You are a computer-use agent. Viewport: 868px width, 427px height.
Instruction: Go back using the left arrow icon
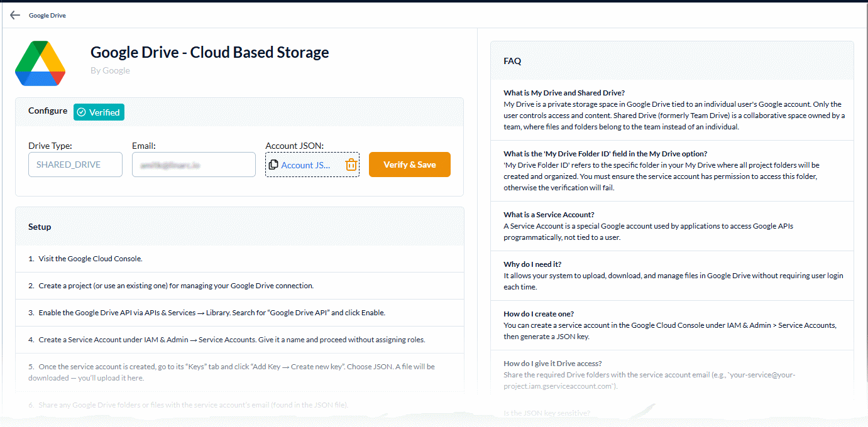(15, 15)
